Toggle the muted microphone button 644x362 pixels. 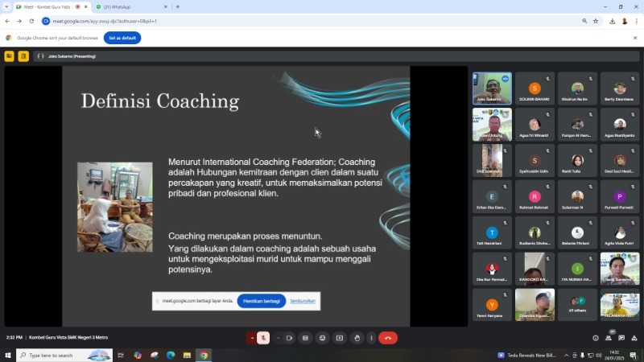pos(263,338)
